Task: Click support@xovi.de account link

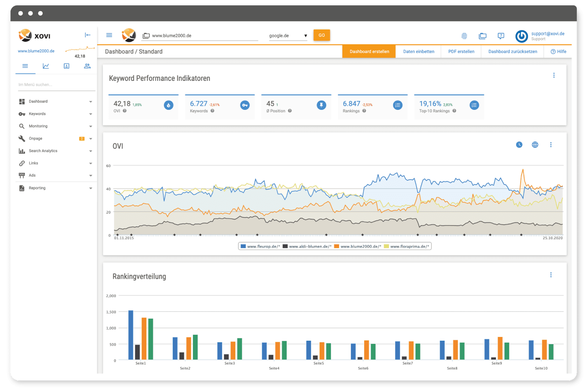Action: coord(548,33)
